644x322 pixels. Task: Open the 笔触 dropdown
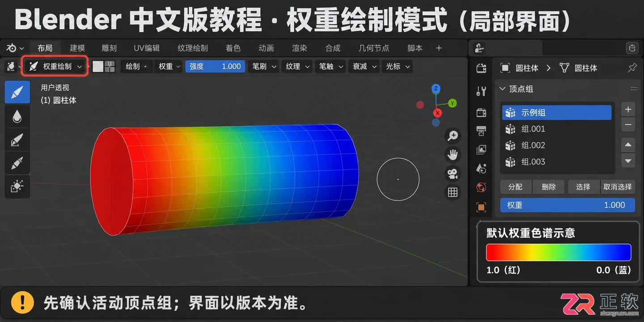pyautogui.click(x=330, y=67)
